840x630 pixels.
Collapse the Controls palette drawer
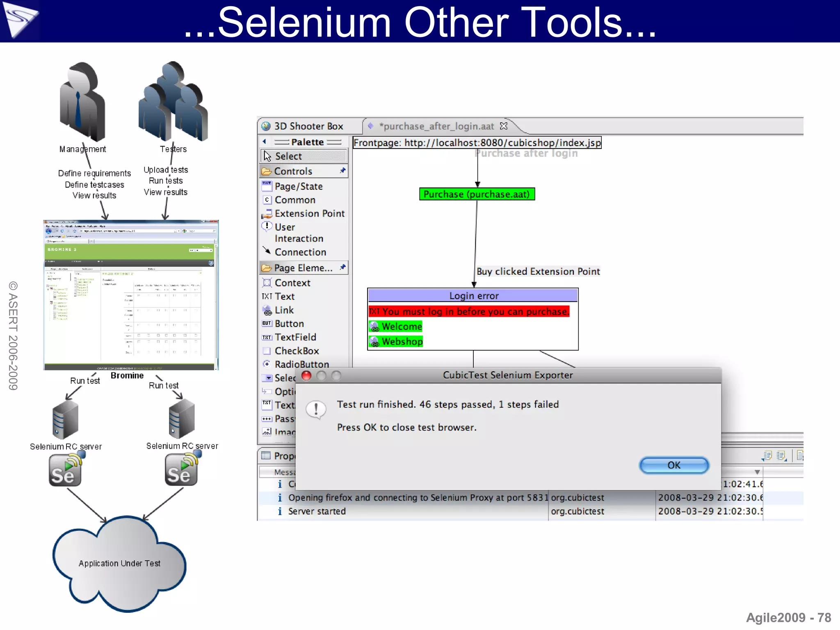point(304,171)
